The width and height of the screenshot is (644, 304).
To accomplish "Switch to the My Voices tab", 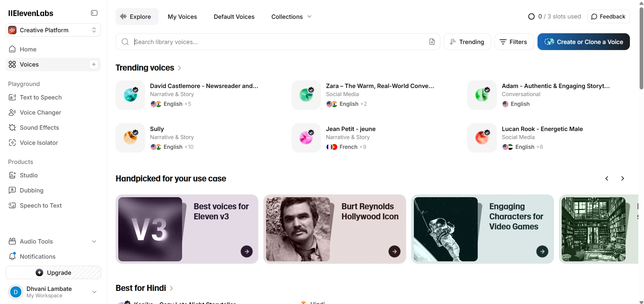I will pos(182,17).
